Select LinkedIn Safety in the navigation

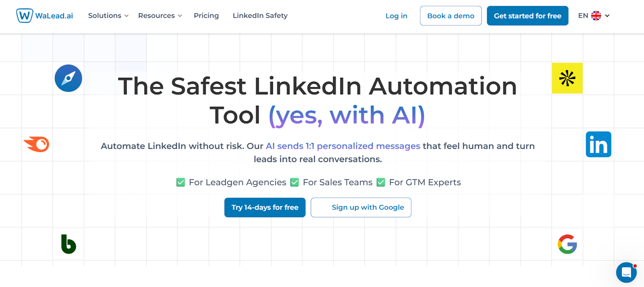coord(260,16)
